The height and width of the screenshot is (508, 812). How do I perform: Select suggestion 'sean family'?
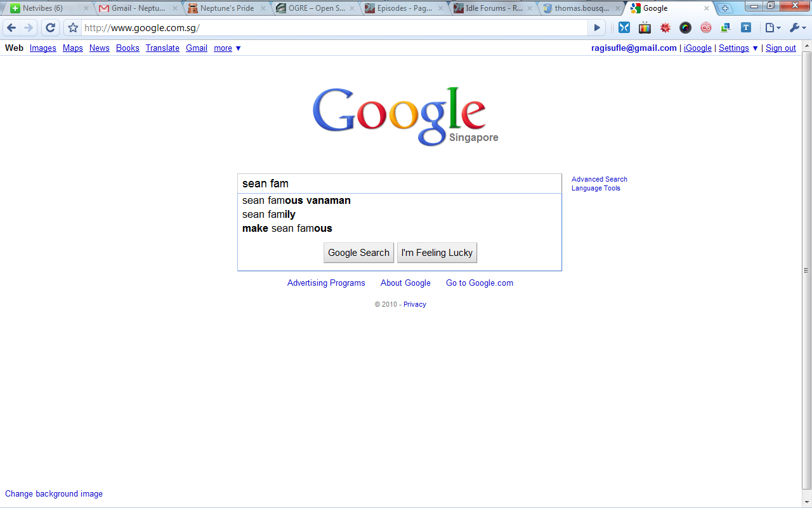400,215
